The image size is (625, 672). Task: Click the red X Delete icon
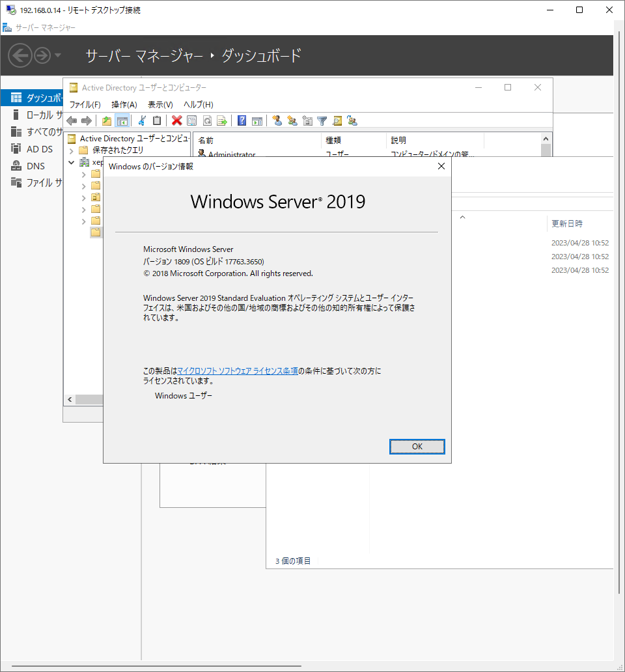point(176,121)
